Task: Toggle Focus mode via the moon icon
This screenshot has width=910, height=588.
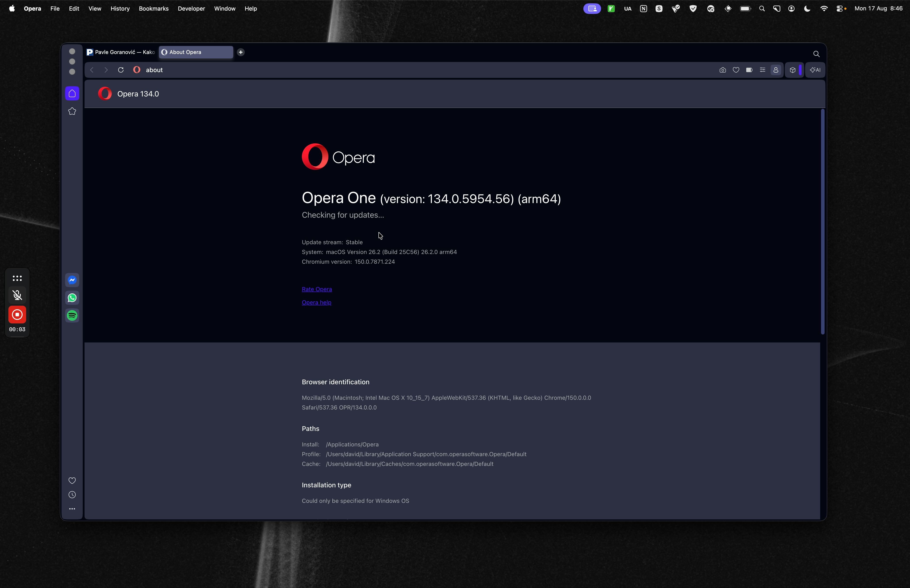Action: coord(807,8)
